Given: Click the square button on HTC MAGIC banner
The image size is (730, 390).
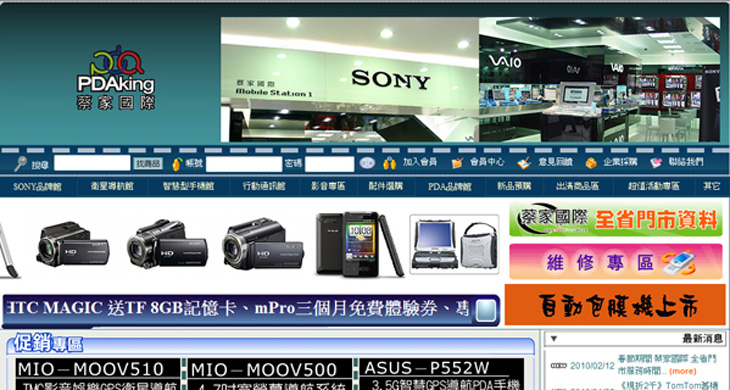Looking at the screenshot, I should point(486,311).
